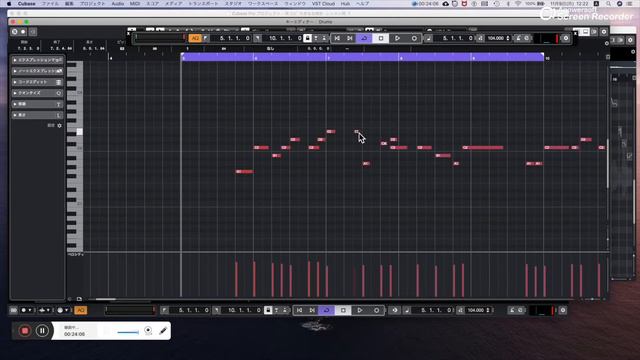Toggle Solo Editor at key editor top-left
This screenshot has height=360, width=640.
[15, 31]
